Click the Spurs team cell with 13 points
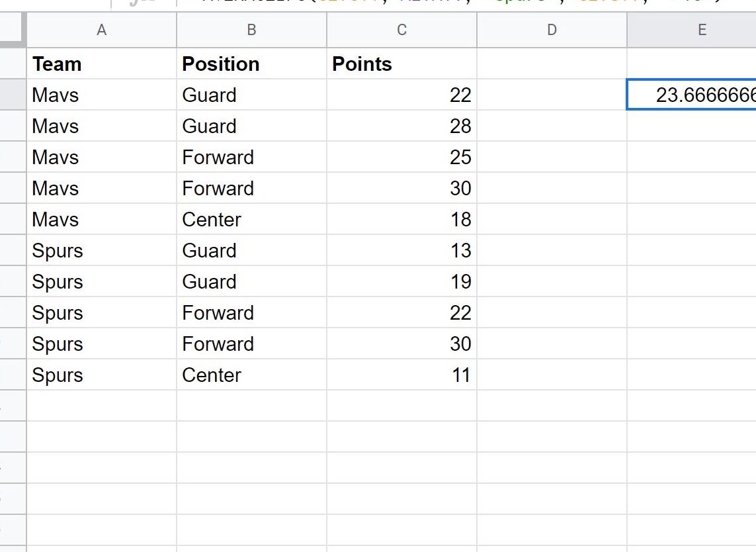This screenshot has width=756, height=552. [101, 251]
